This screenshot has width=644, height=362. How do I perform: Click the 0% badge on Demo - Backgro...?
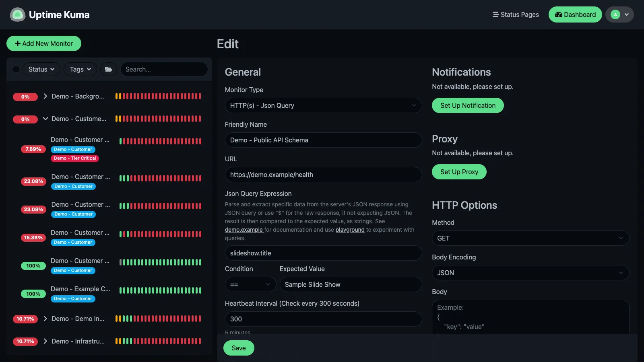point(25,97)
